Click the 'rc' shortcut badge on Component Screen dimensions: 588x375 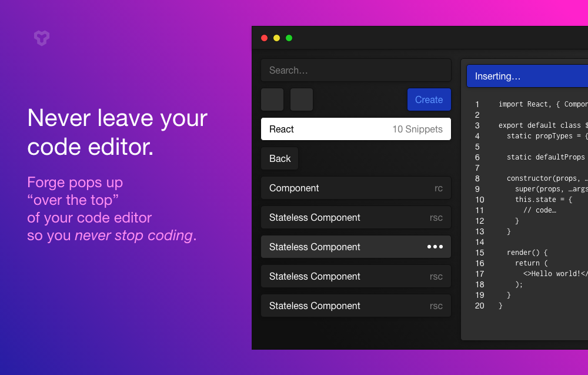[439, 188]
